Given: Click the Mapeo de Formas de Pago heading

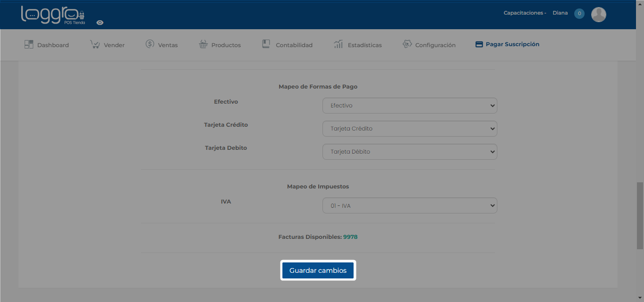Looking at the screenshot, I should [x=318, y=87].
